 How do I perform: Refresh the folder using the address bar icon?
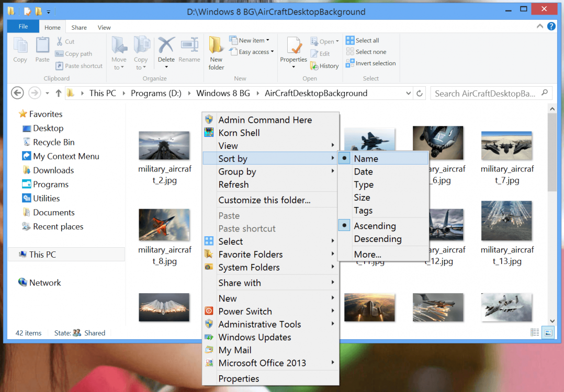(x=420, y=93)
